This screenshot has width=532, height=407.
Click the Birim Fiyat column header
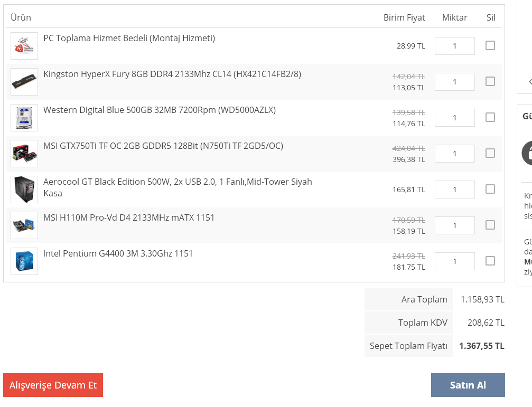pos(404,17)
